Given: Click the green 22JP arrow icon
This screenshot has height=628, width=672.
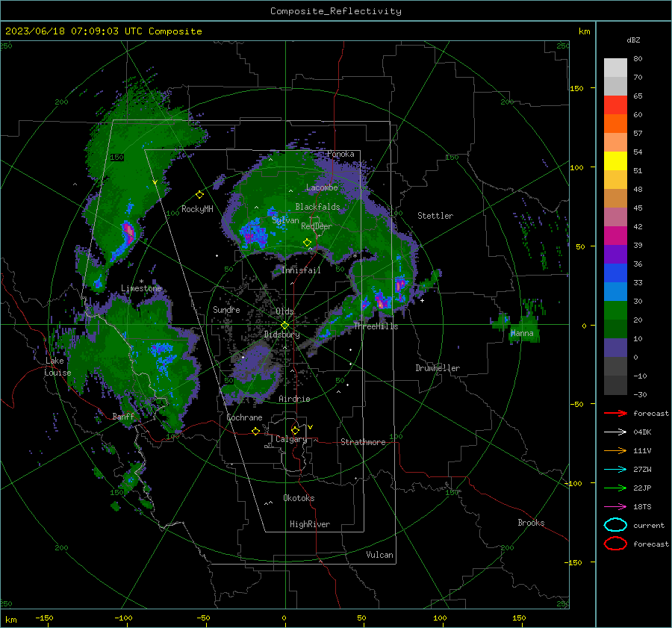Looking at the screenshot, I should pyautogui.click(x=615, y=488).
